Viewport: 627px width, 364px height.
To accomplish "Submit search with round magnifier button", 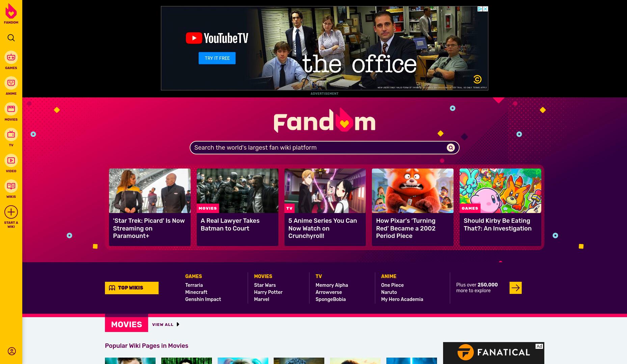I will (x=451, y=148).
